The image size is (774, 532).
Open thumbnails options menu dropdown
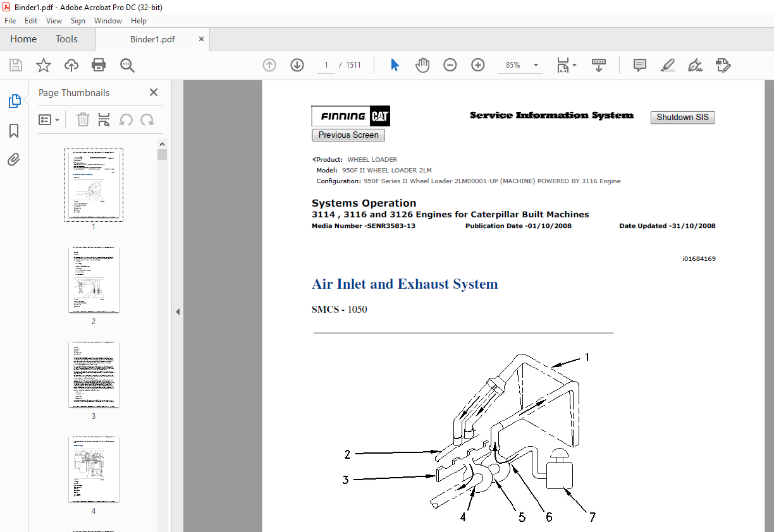coord(49,119)
